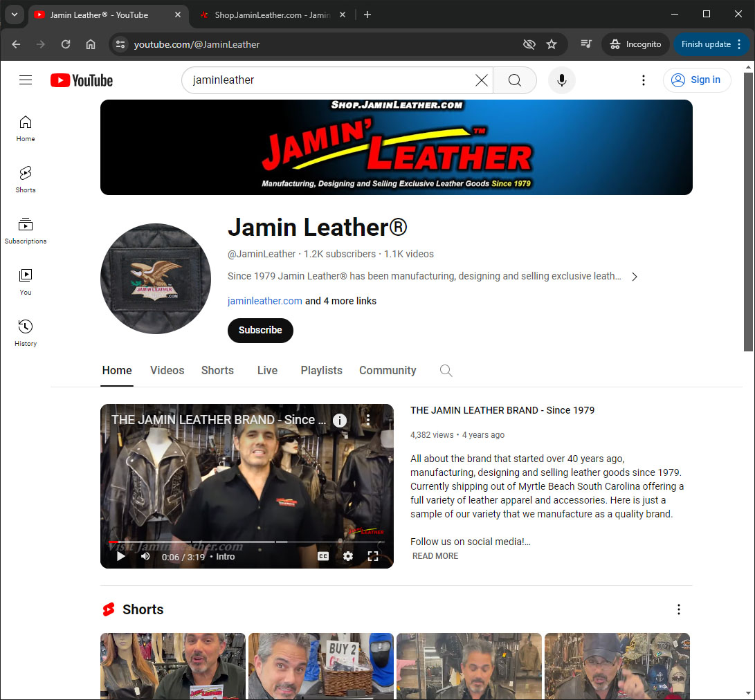
Task: Open the first Shorts thumbnail with mannequin
Action: tap(173, 666)
